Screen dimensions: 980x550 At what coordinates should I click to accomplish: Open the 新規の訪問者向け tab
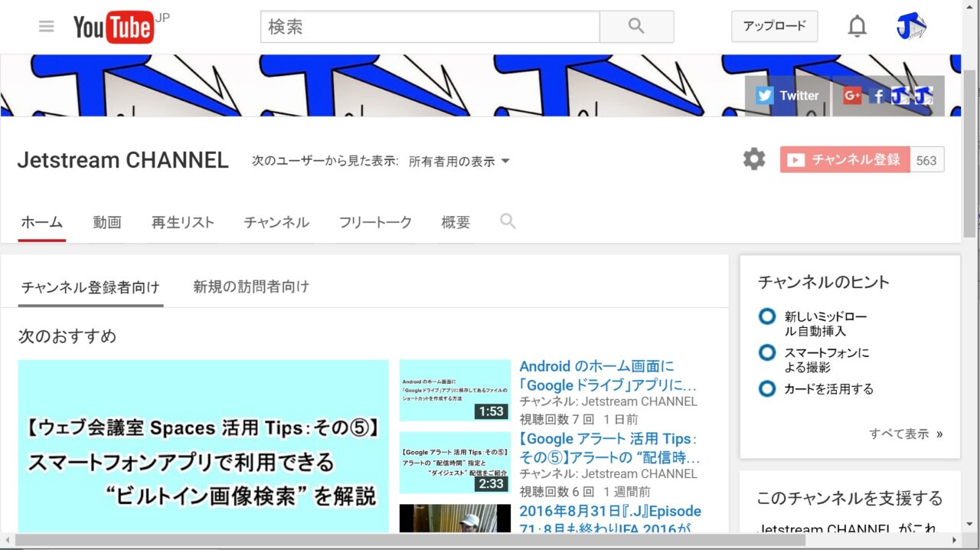[251, 286]
